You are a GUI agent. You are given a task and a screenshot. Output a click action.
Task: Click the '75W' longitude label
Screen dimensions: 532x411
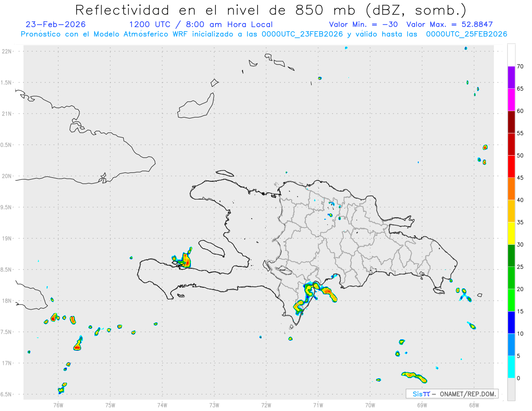coord(110,405)
